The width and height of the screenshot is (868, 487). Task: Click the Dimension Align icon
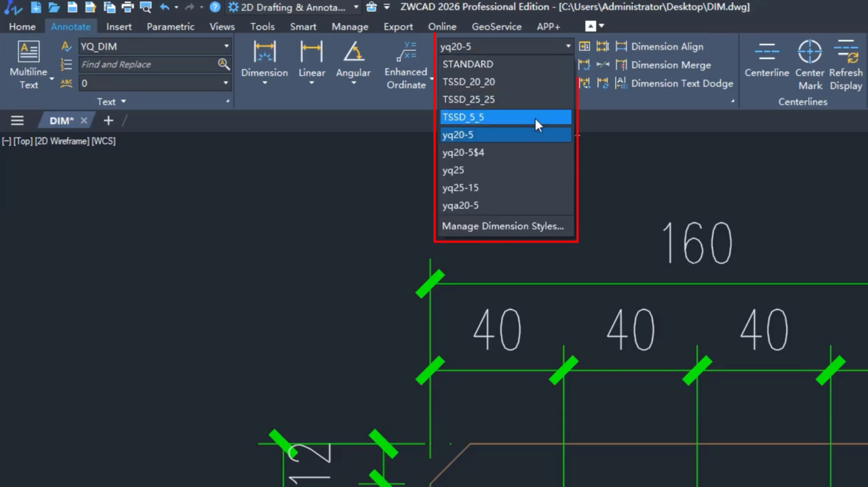[621, 47]
